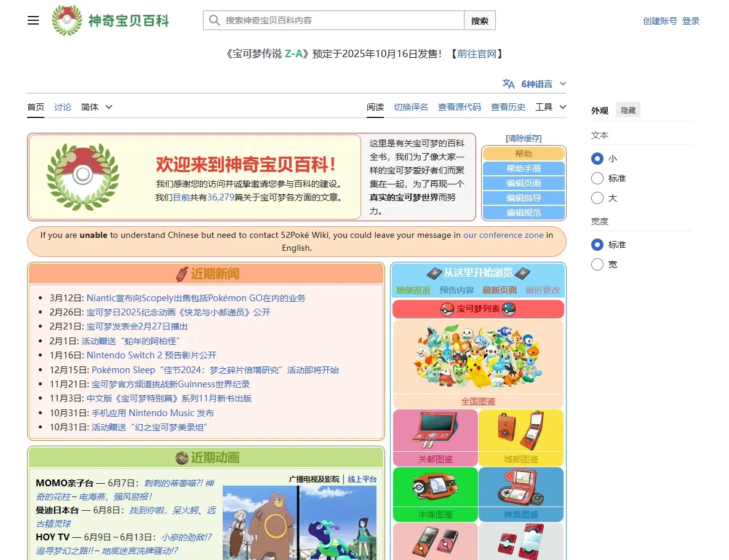This screenshot has width=729, height=560.
Task: Open the 宝可梦列表 red banner
Action: point(478,309)
